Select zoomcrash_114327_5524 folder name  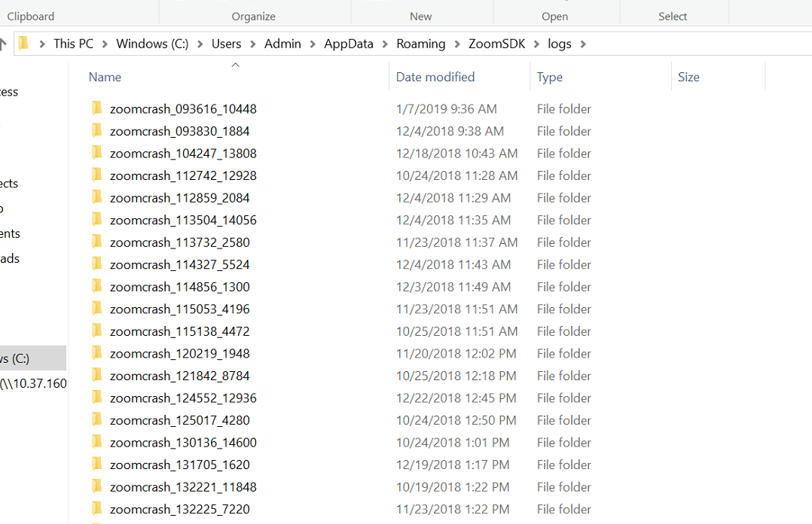point(180,264)
